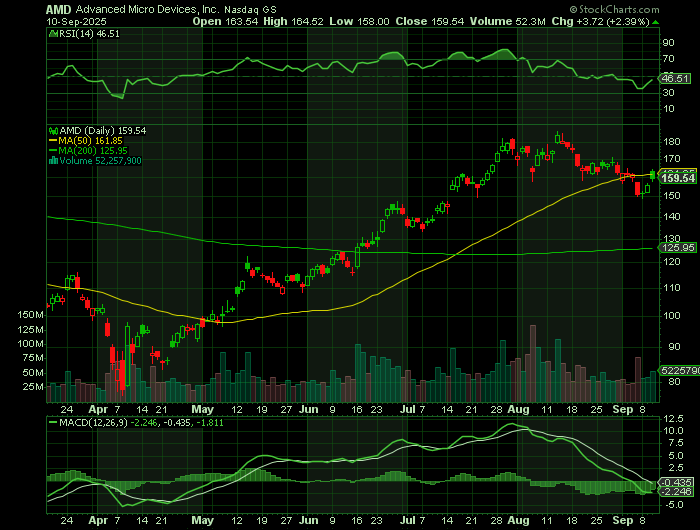Screen dimensions: 700x530
Task: Click the 150M label on volume axis
Action: click(x=30, y=315)
